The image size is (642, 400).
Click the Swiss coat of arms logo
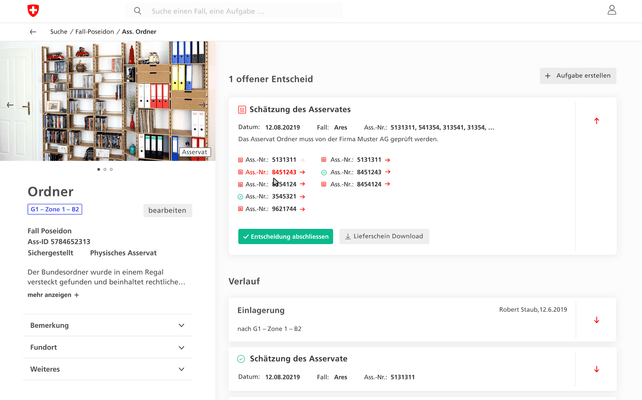point(33,10)
